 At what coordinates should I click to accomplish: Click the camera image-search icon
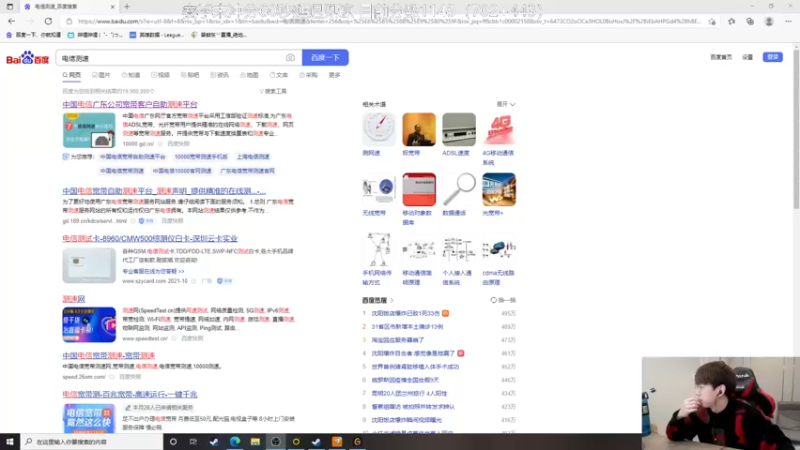[x=290, y=58]
